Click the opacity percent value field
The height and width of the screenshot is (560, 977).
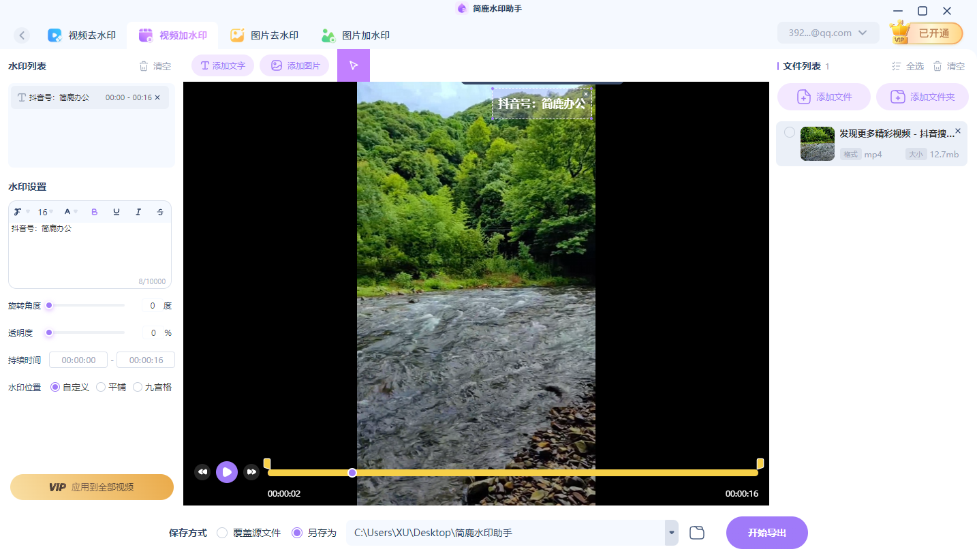153,333
